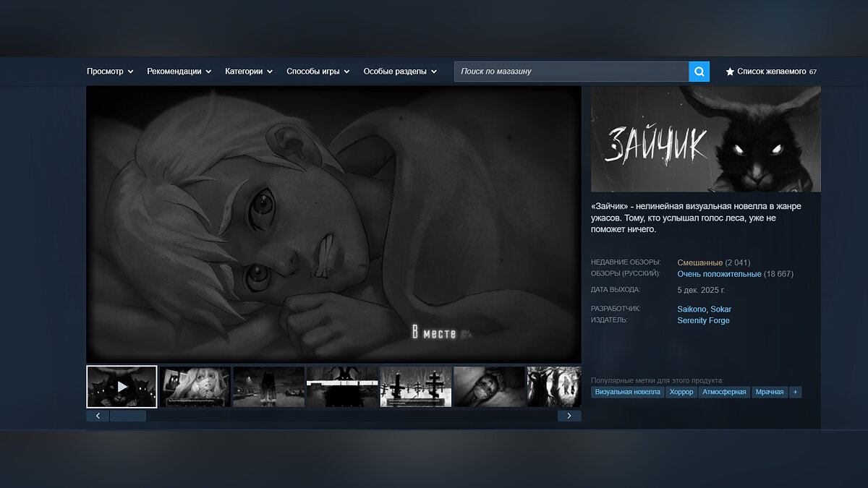Select the boy in bed thumbnail
This screenshot has height=488, width=868.
489,387
